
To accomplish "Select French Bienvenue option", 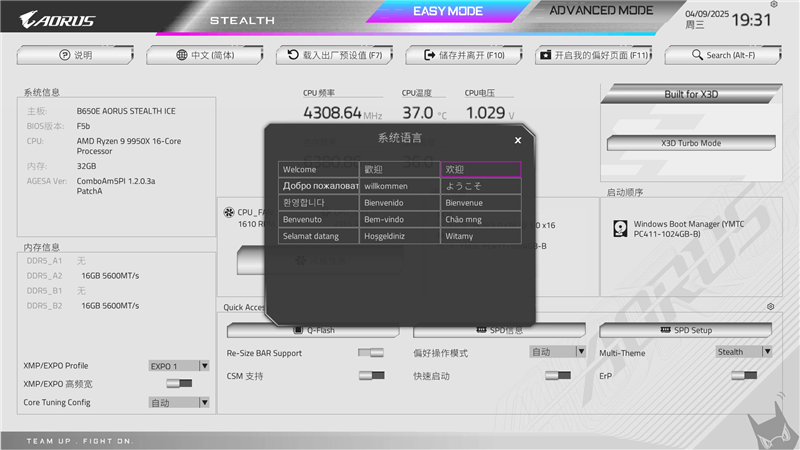I will tap(481, 203).
